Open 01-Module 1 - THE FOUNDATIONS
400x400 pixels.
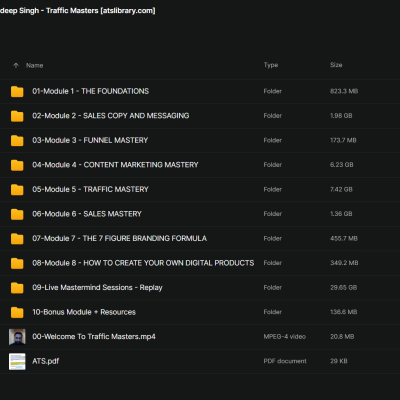(90, 91)
